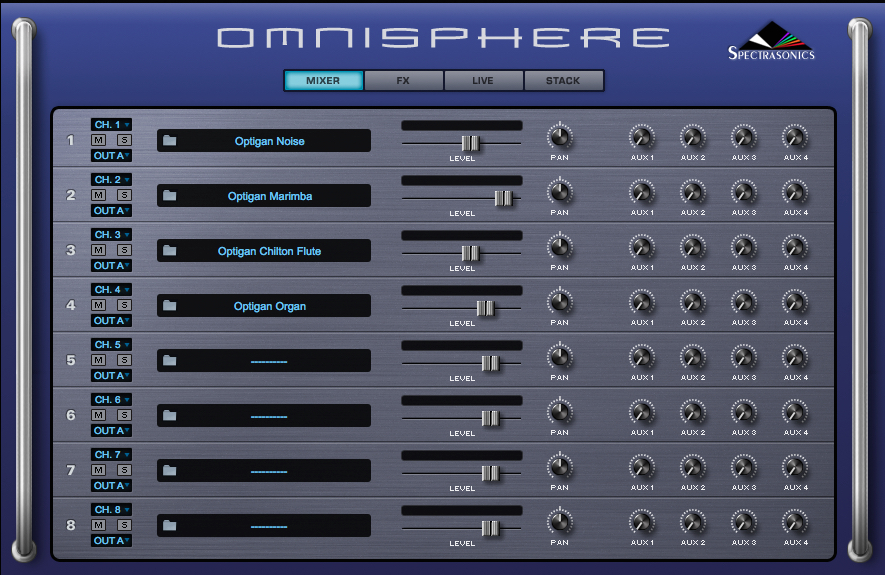
Task: Click the Level fader handle on part 7
Action: (490, 473)
